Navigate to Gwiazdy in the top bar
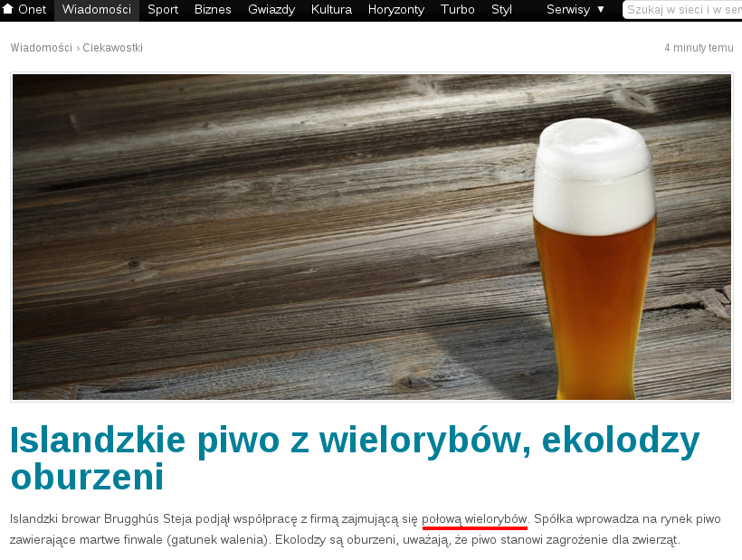Image resolution: width=742 pixels, height=560 pixels. [271, 10]
